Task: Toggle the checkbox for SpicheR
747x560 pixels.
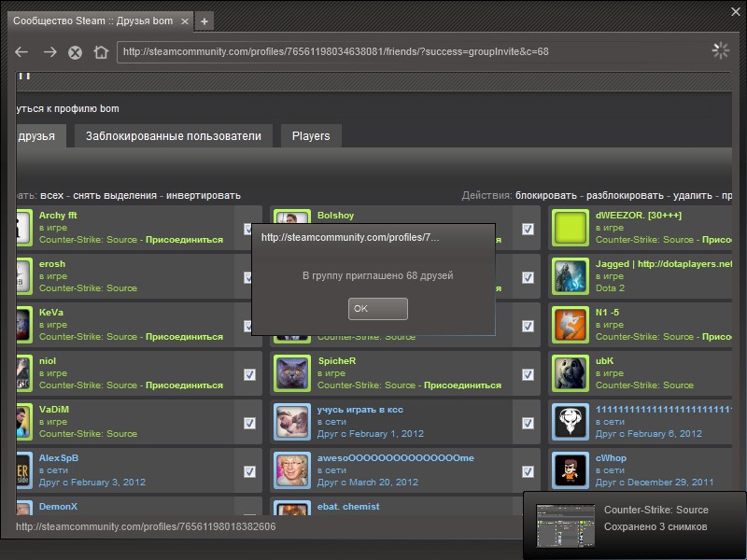Action: 528,375
